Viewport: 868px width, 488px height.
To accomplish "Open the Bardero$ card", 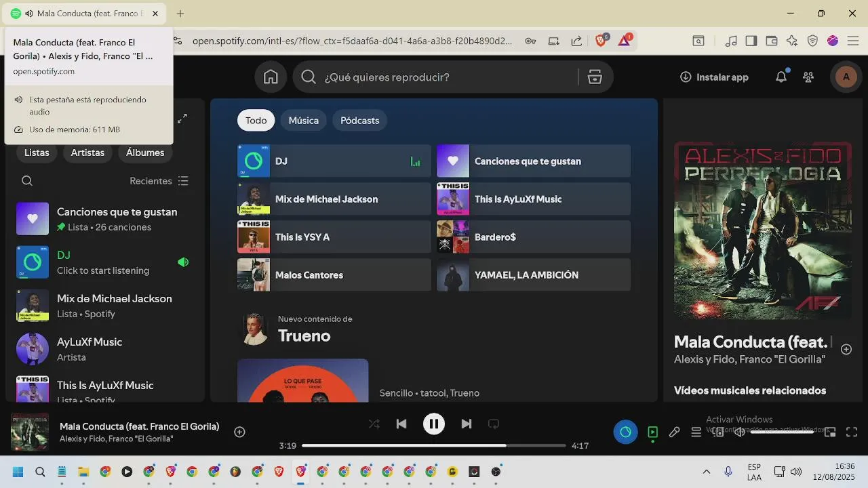I will (534, 237).
